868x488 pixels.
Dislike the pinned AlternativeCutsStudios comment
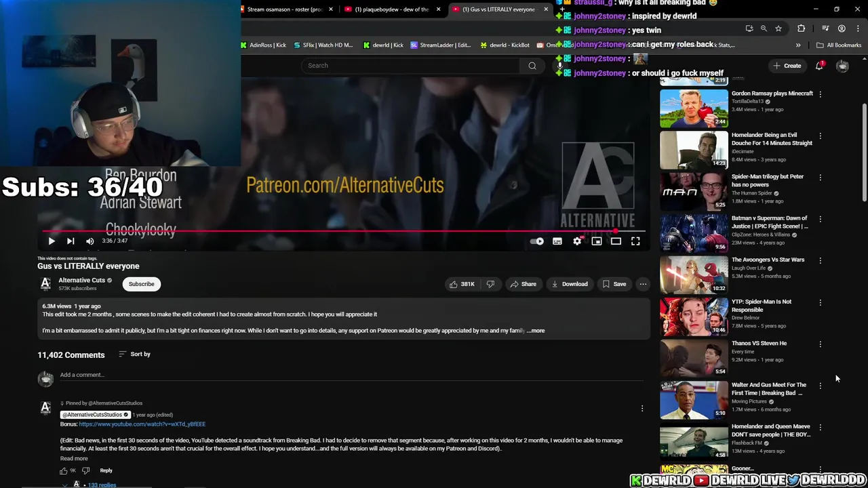(x=86, y=470)
